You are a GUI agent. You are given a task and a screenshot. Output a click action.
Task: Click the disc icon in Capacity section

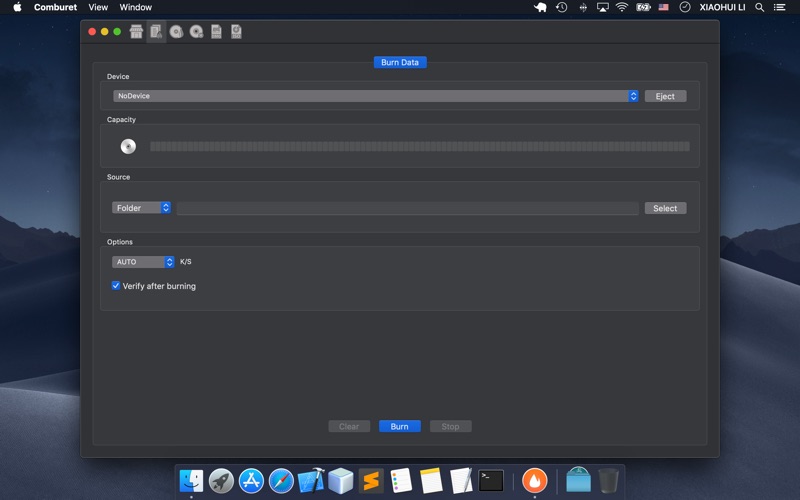(x=128, y=146)
